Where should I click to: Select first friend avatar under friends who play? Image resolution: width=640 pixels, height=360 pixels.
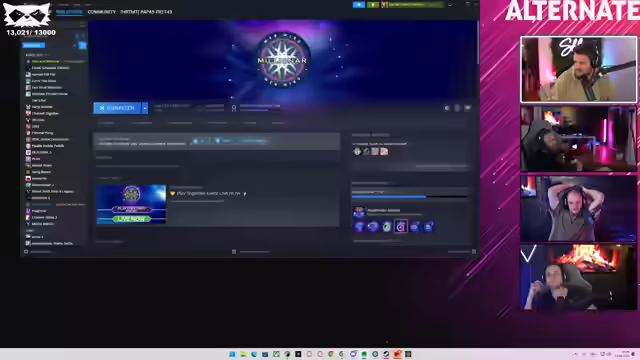pos(357,151)
